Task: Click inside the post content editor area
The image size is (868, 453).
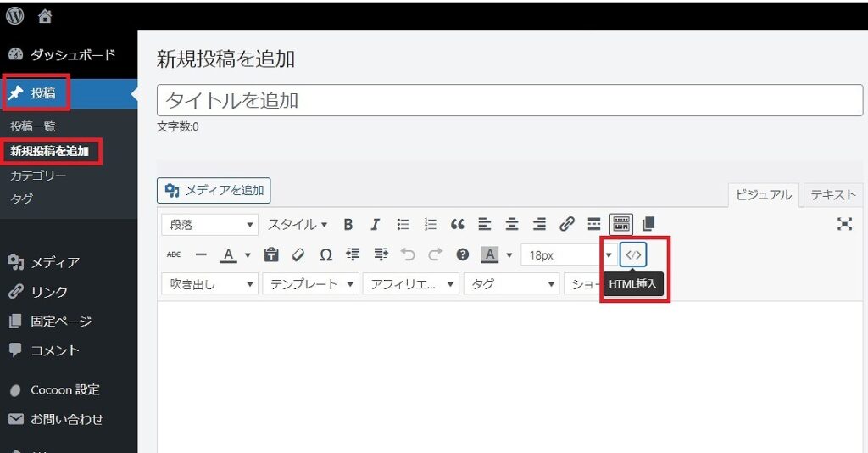Action: pyautogui.click(x=509, y=377)
